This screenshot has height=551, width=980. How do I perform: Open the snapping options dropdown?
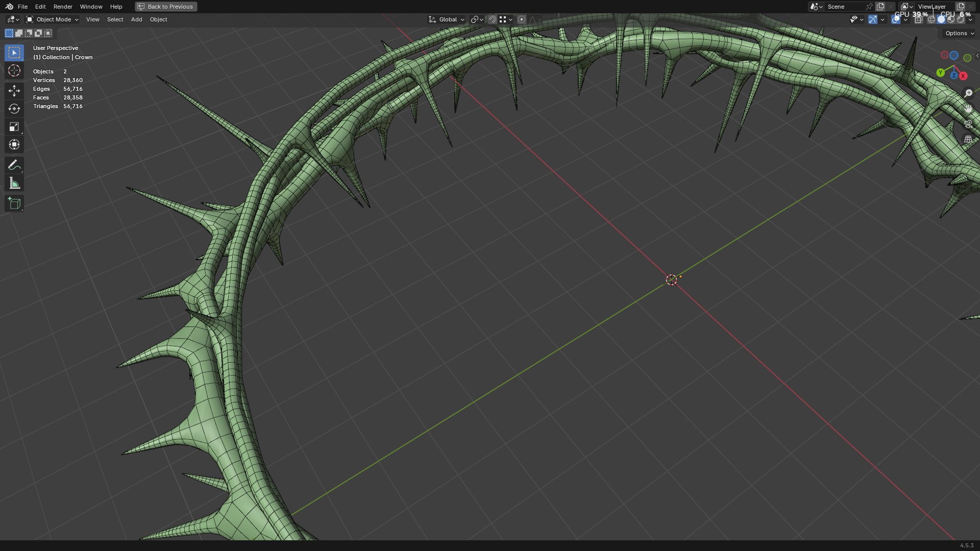coord(506,19)
